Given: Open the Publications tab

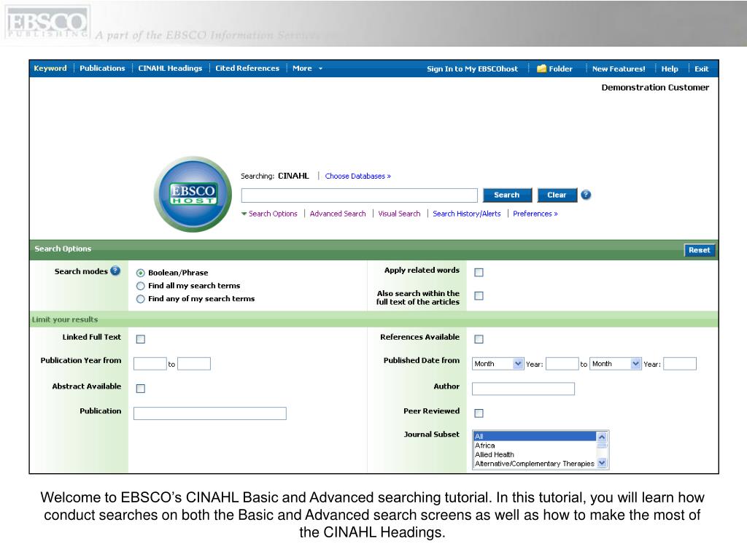Looking at the screenshot, I should [x=102, y=68].
